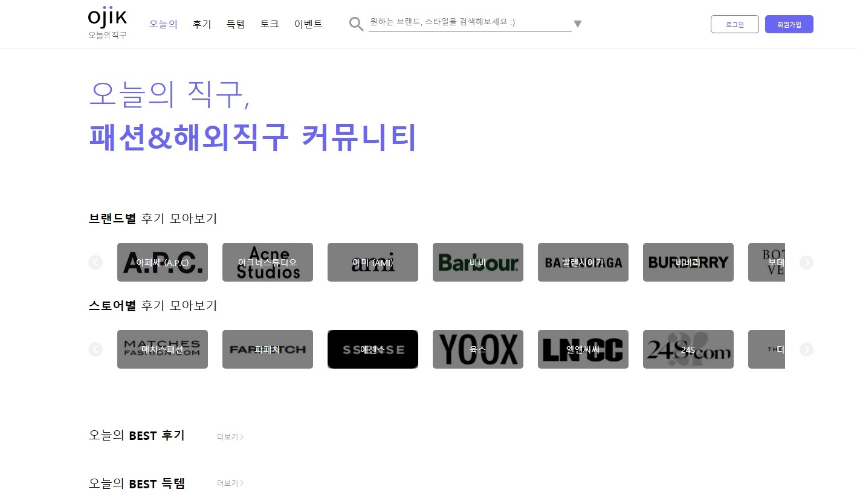Open the 득템 menu tab
The height and width of the screenshot is (504, 857).
[x=236, y=24]
